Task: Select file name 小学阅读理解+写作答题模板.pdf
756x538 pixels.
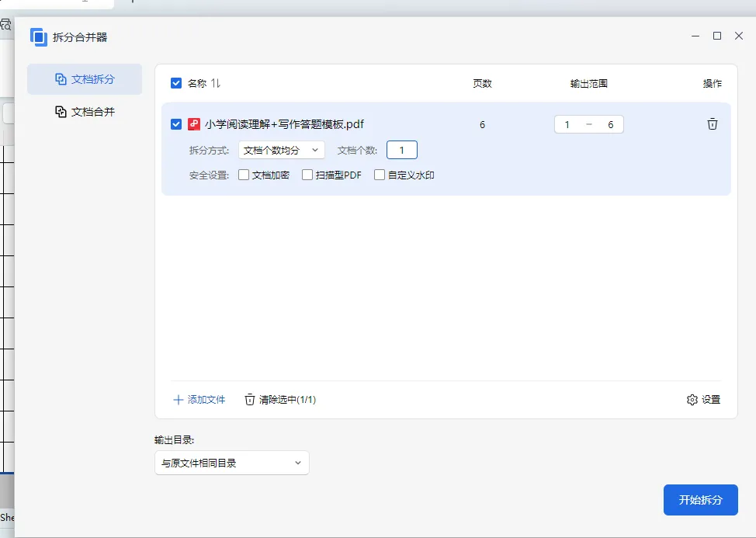Action: click(284, 124)
